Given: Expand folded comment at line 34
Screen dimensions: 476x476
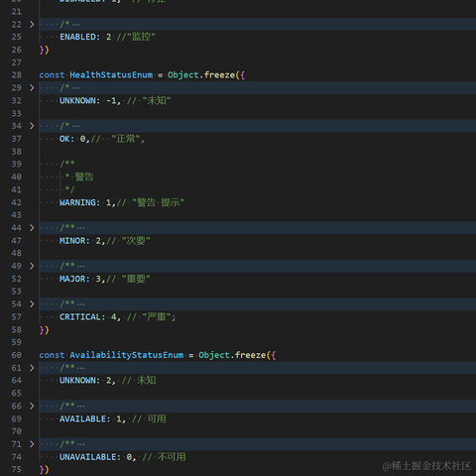Looking at the screenshot, I should click(x=32, y=126).
